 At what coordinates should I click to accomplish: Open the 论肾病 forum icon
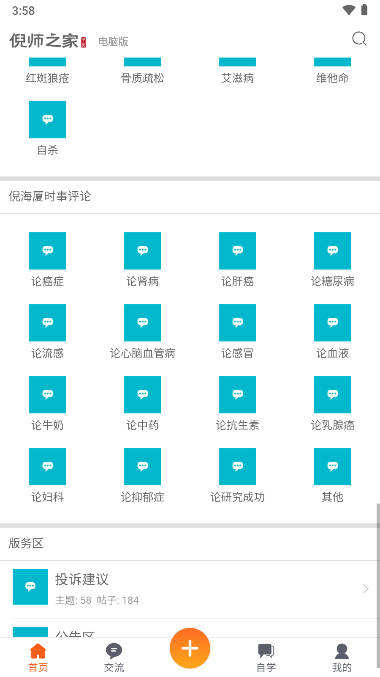click(x=142, y=250)
